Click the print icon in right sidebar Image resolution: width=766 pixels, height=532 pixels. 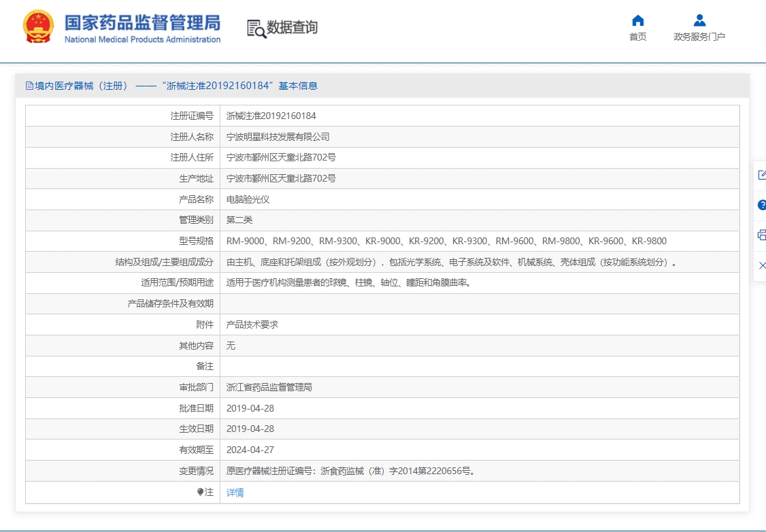click(x=762, y=235)
